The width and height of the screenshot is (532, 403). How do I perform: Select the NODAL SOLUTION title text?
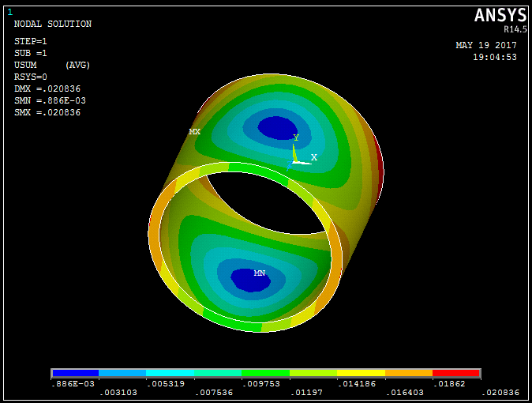[53, 24]
